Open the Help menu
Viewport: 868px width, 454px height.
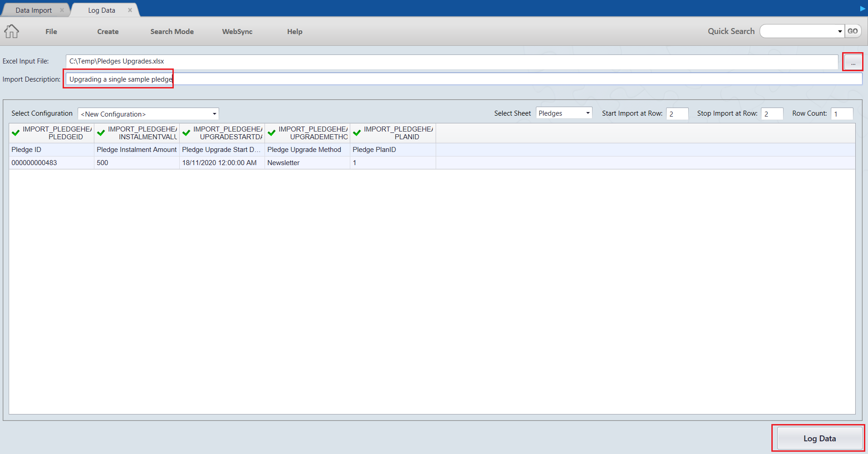point(294,31)
